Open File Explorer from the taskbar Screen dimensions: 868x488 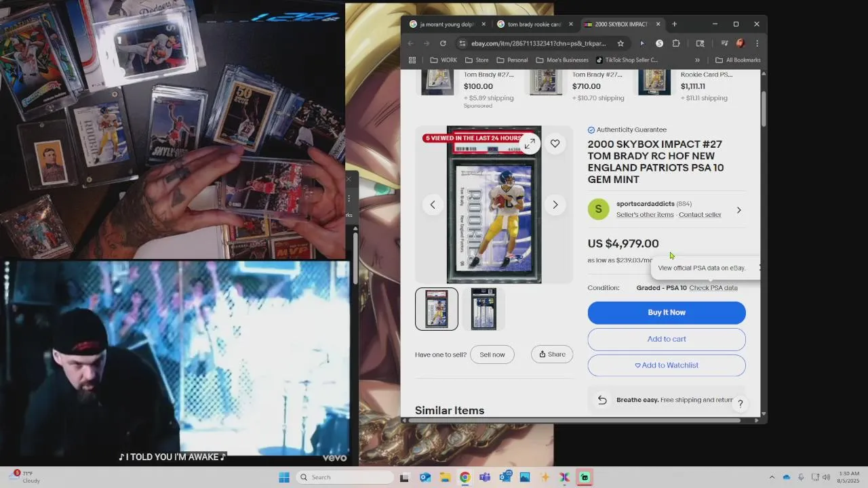[x=444, y=477]
